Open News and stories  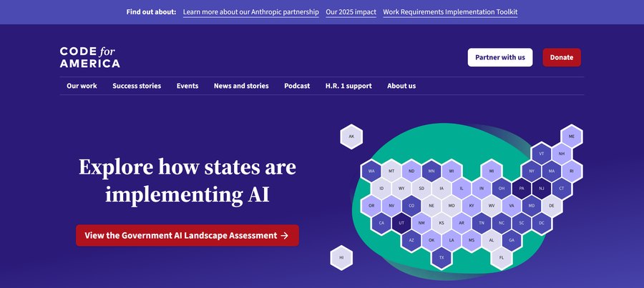pyautogui.click(x=241, y=86)
